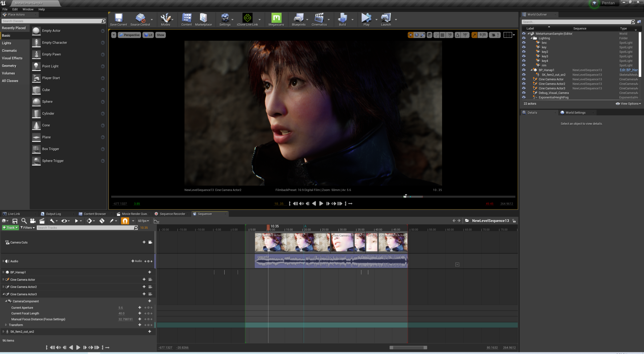Click Edit BP_Hanap1 blueprint link
This screenshot has height=354, width=644.
coord(629,70)
